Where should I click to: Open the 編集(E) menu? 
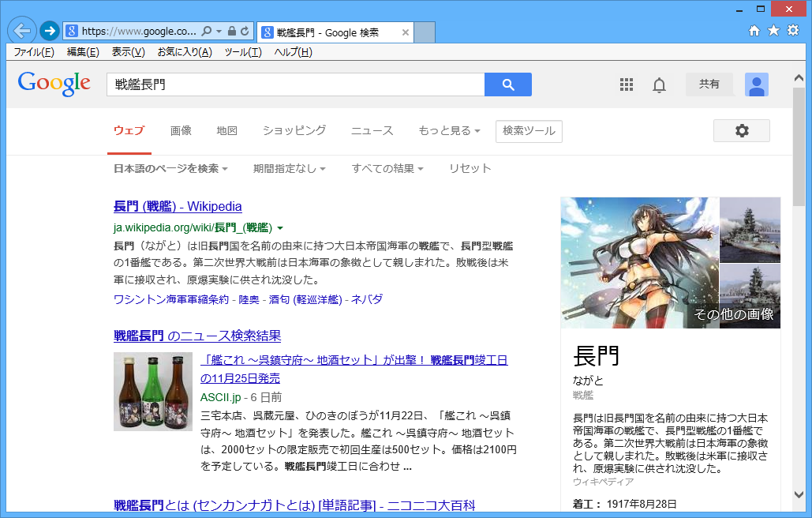83,52
